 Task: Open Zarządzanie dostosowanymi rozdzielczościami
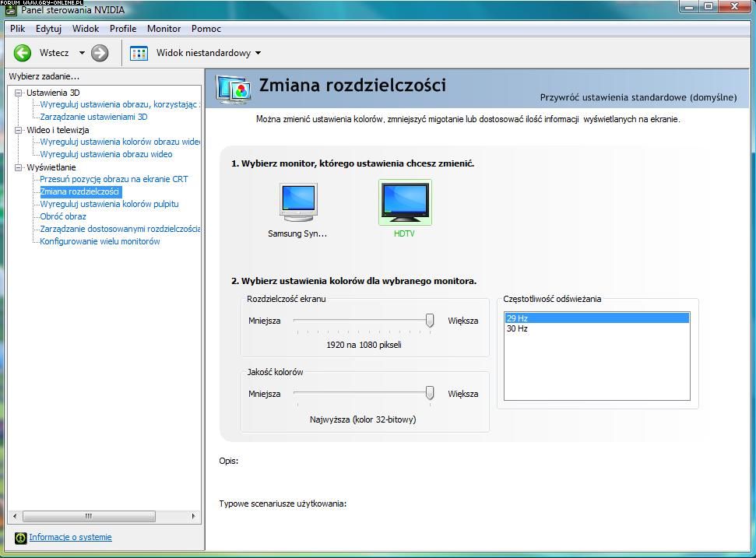pyautogui.click(x=120, y=229)
